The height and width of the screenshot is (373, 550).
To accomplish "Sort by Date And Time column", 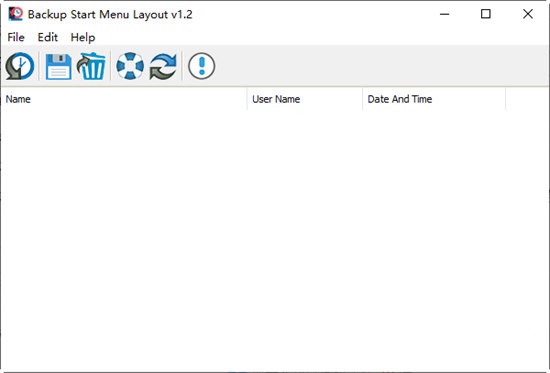I will (434, 99).
